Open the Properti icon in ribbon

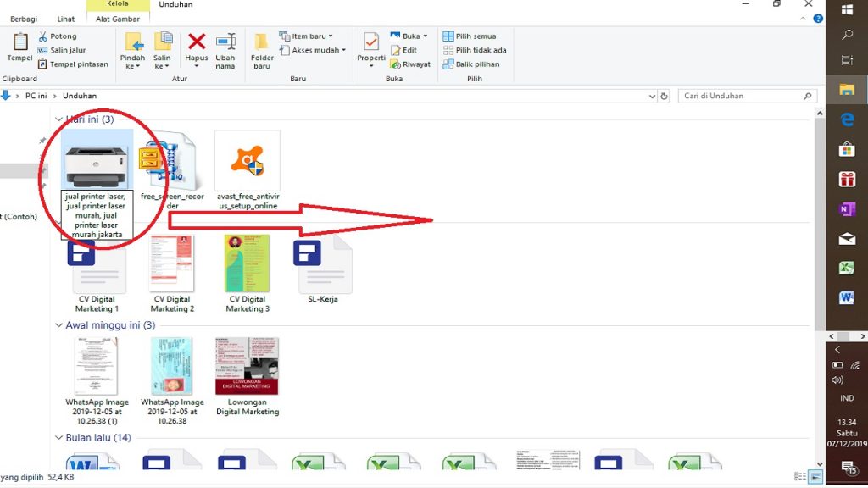tap(371, 42)
